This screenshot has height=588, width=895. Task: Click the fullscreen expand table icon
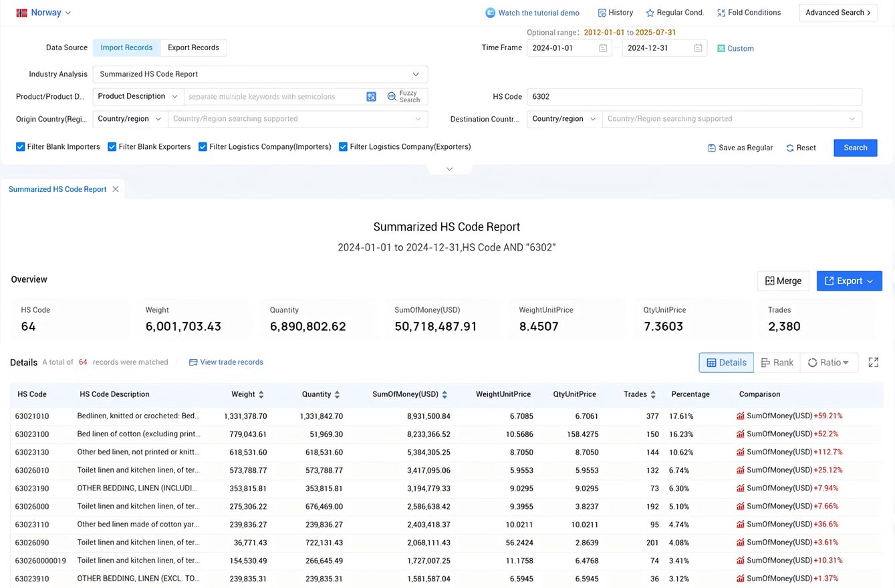pos(874,362)
